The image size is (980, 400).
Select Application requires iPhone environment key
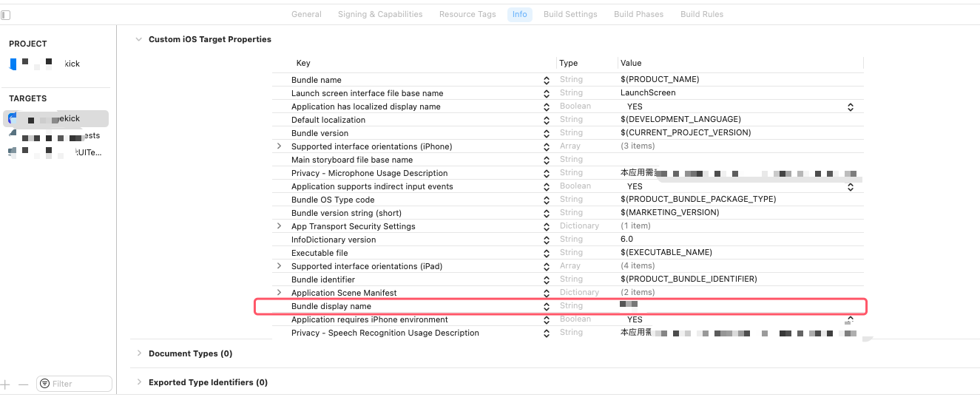point(370,319)
